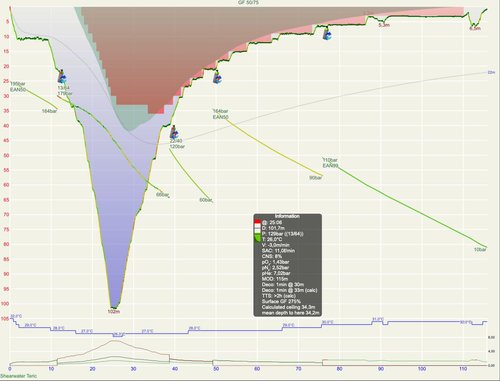Click the 100 minute tick on the time axis
This screenshot has height=381, width=500.
[422, 369]
